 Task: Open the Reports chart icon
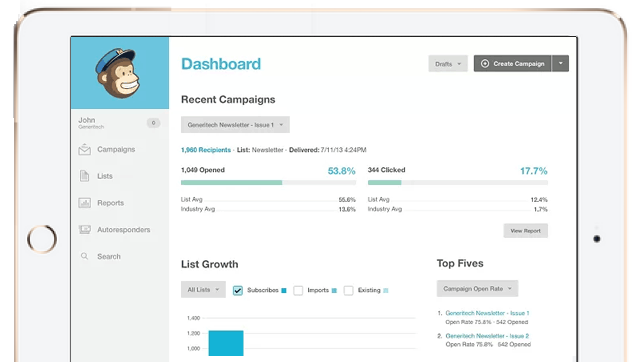[x=84, y=203]
